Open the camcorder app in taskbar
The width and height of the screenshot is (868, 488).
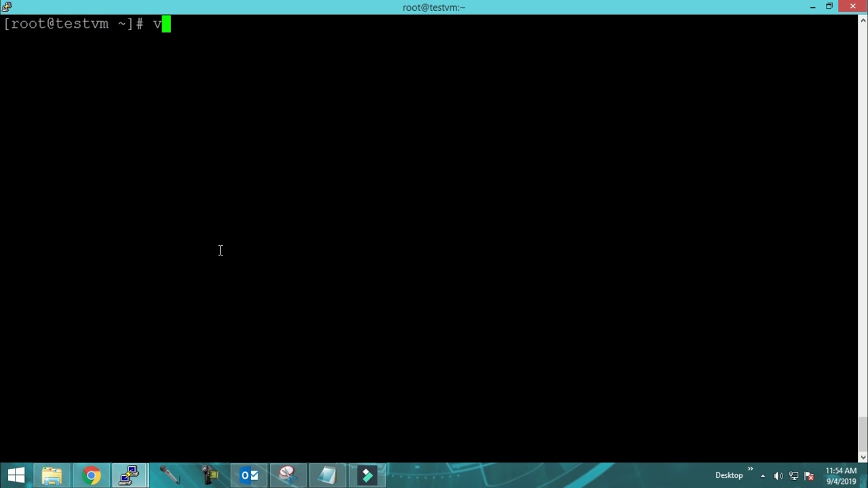tap(209, 475)
